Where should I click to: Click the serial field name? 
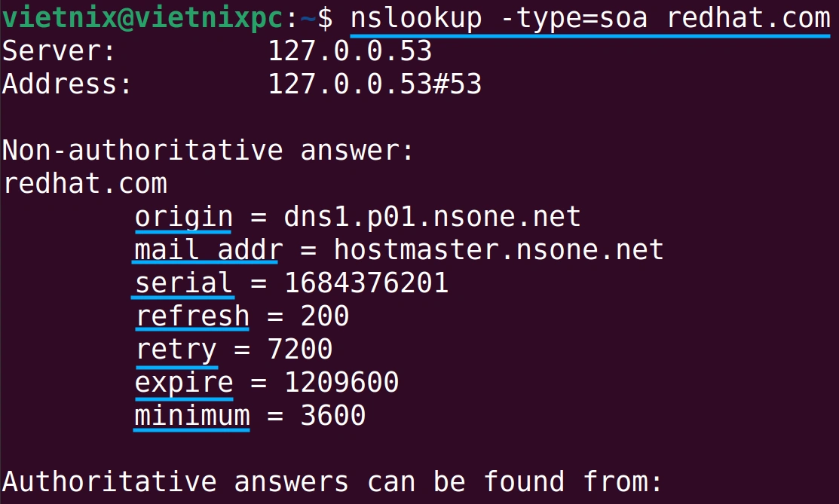point(183,283)
